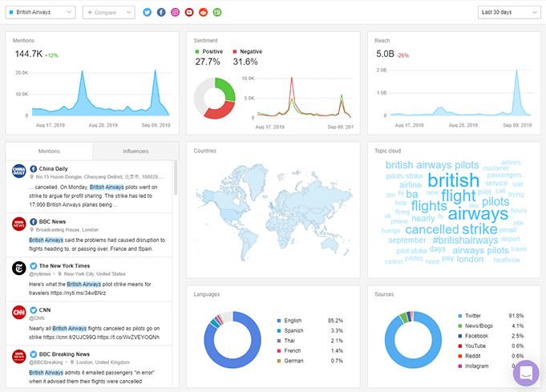The width and height of the screenshot is (546, 392).
Task: Click the Facebook source filter icon
Action: point(161,12)
